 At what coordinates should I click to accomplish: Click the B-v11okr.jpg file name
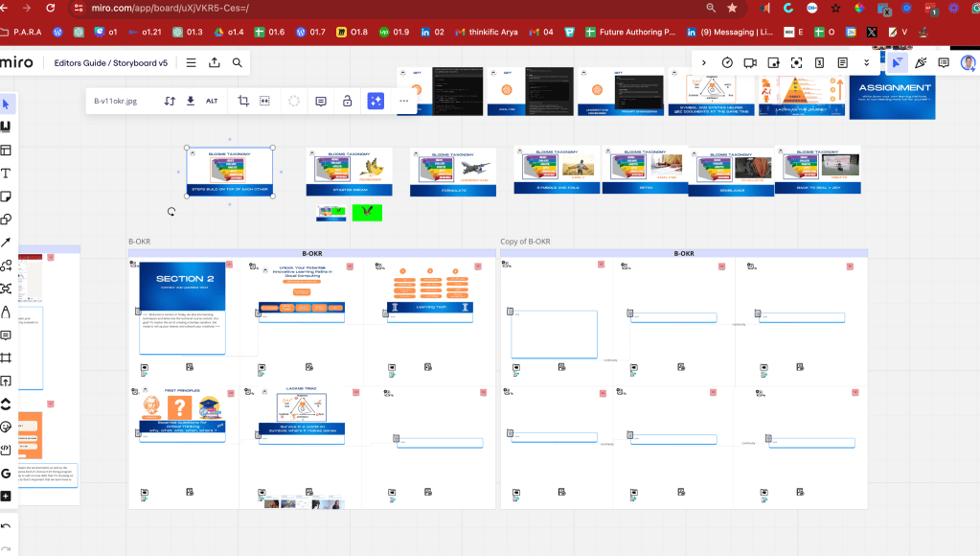tap(116, 101)
